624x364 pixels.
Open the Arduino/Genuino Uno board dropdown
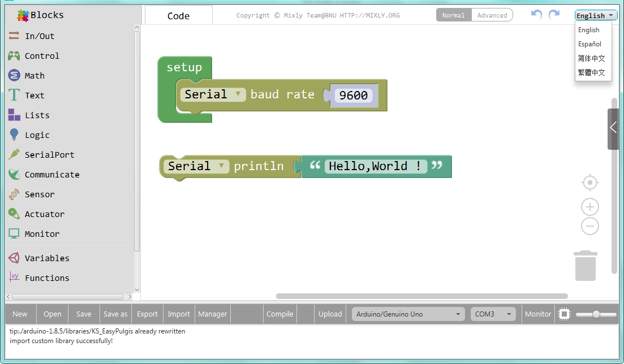pos(408,314)
